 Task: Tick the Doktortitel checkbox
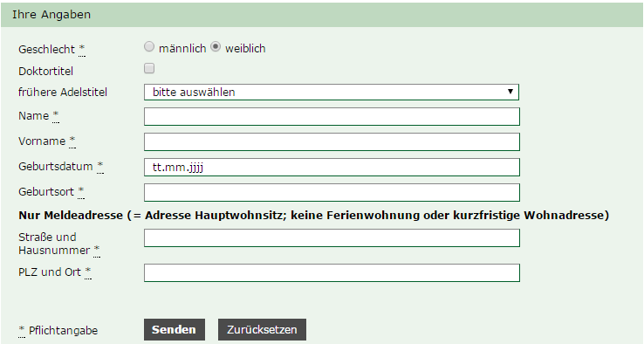(149, 68)
